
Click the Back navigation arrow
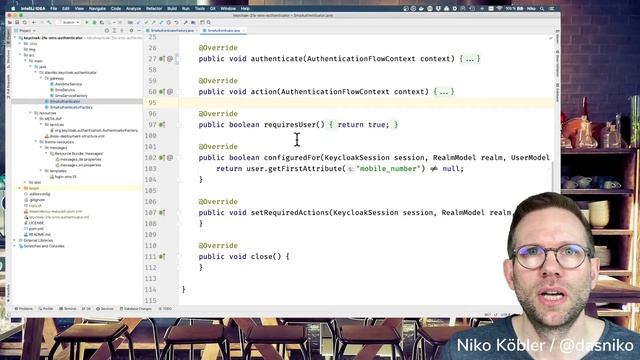(34, 22)
